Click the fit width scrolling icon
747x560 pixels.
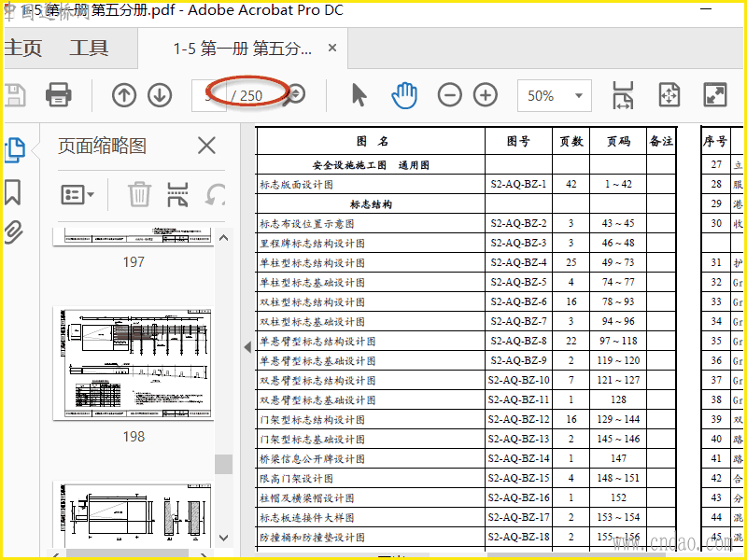[x=623, y=95]
